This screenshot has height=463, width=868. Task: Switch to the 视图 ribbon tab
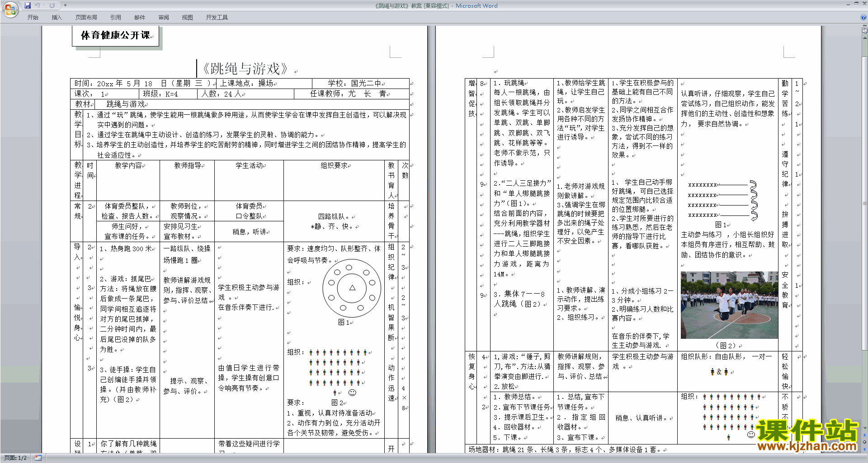pyautogui.click(x=187, y=17)
